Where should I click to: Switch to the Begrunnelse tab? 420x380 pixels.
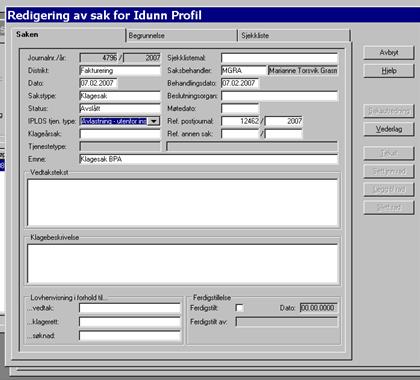point(182,36)
